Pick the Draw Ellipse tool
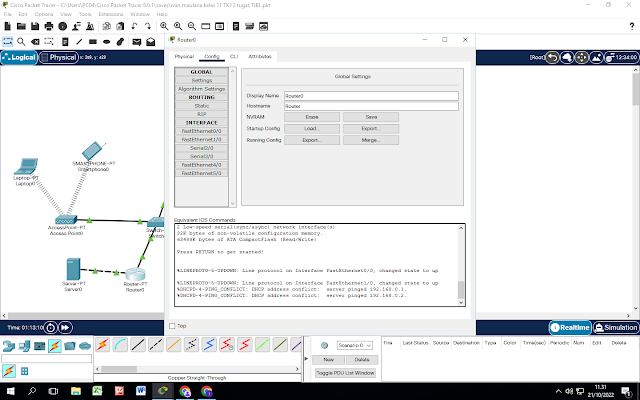 coord(107,42)
